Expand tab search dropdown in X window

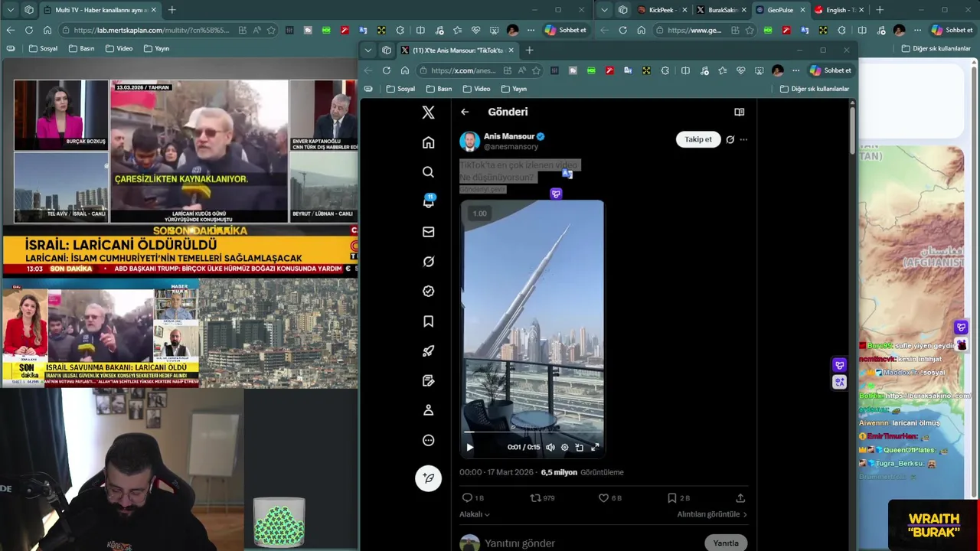coord(368,51)
